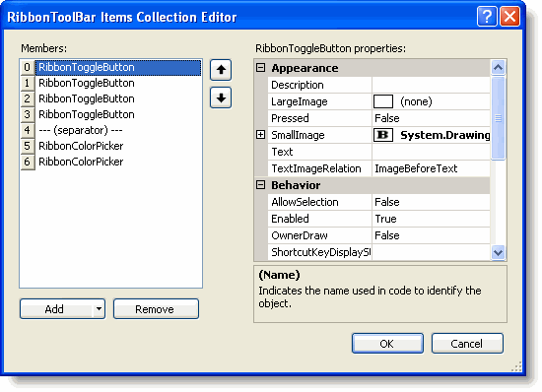Select member 1 RibbonToggleButton
The width and height of the screenshot is (542, 392).
[118, 83]
